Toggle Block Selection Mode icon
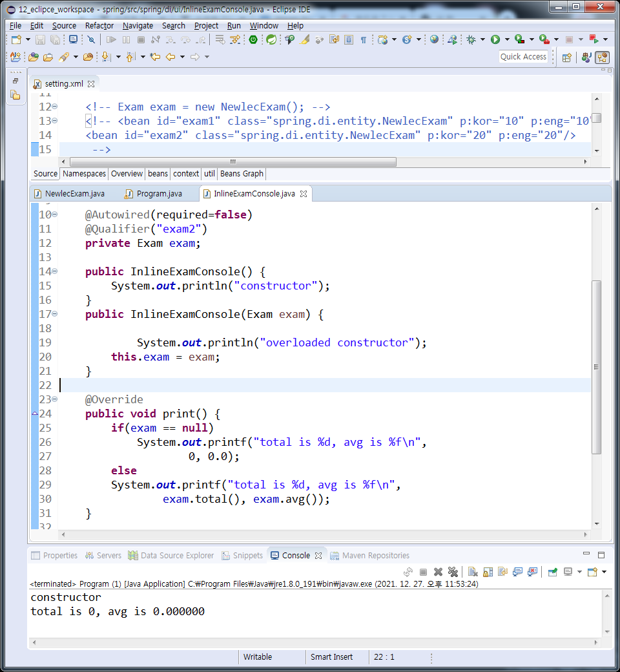 pyautogui.click(x=349, y=40)
